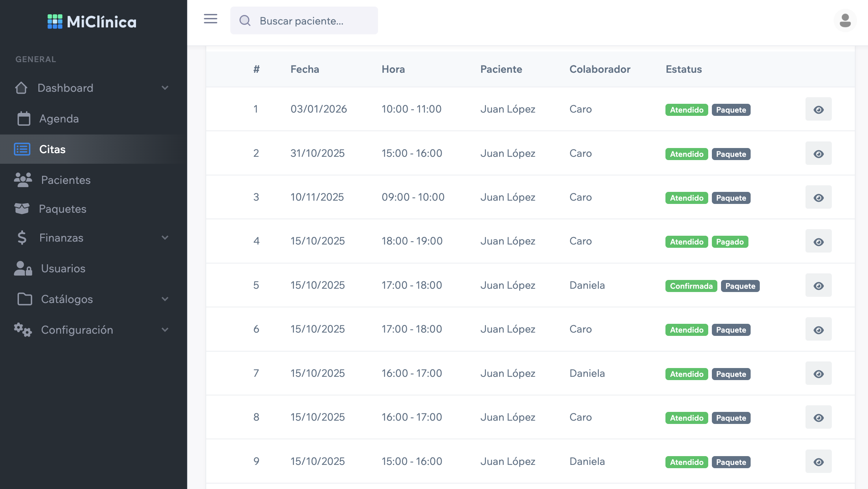Click the search magnifier icon
The image size is (868, 489).
click(245, 21)
